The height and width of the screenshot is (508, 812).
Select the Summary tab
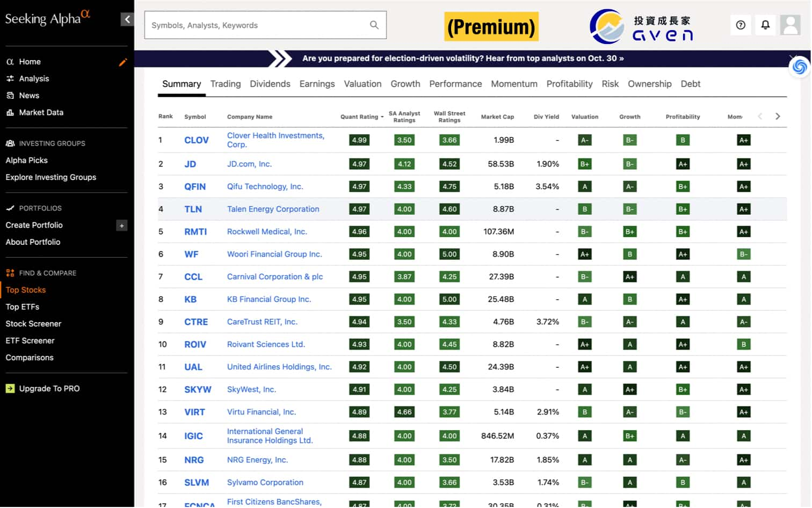point(182,84)
